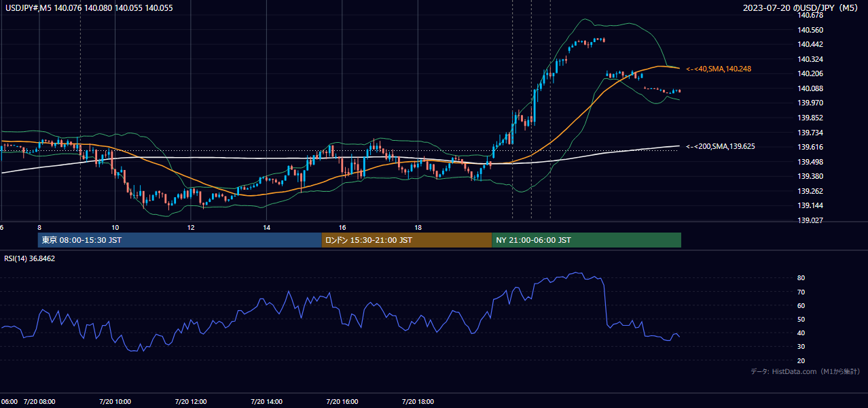Click the データ: HistData.com source credit

click(806, 371)
